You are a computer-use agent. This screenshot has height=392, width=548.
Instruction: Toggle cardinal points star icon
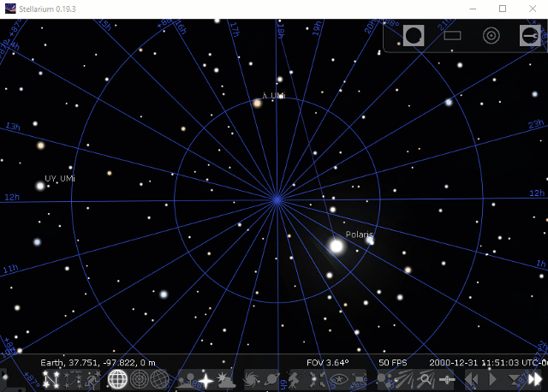click(206, 379)
